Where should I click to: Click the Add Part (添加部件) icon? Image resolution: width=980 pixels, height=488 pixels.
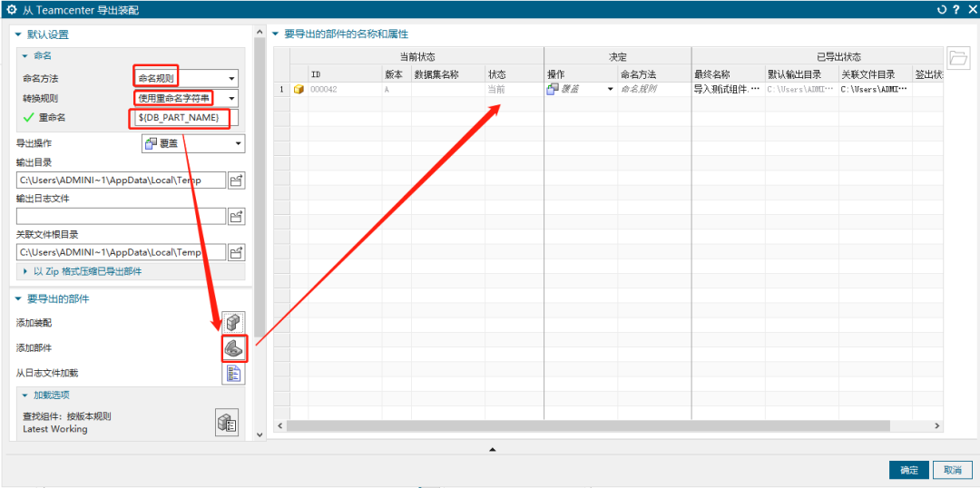click(x=235, y=348)
